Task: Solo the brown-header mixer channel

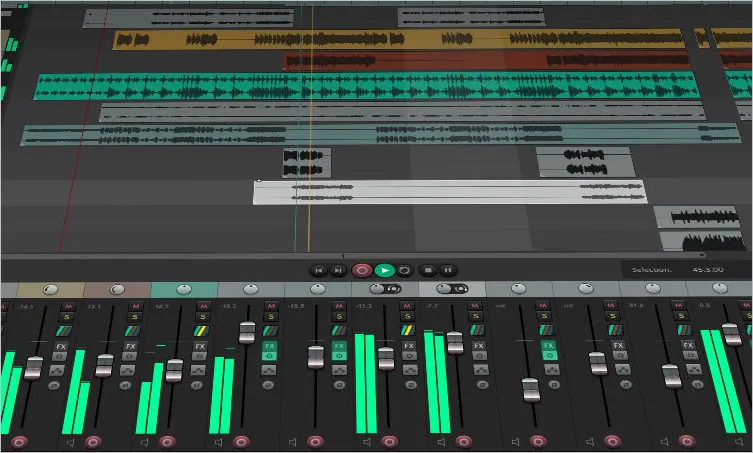Action: click(135, 317)
